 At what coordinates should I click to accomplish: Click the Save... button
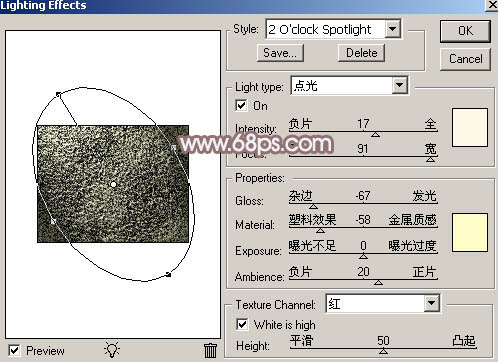[x=280, y=53]
